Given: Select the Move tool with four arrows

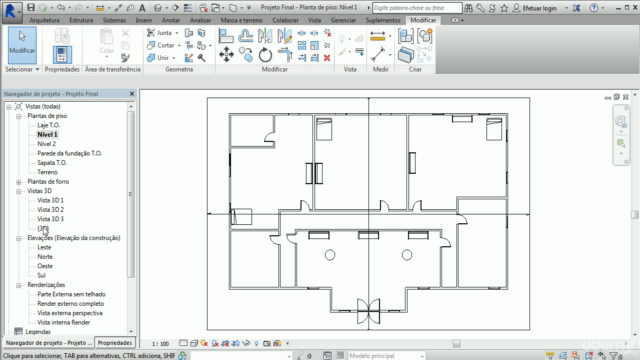Looking at the screenshot, I should point(226,55).
